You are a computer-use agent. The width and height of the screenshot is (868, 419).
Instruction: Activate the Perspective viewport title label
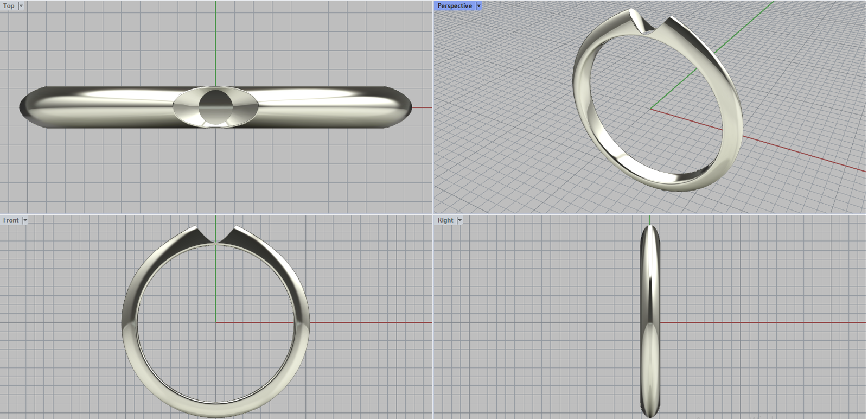click(455, 6)
